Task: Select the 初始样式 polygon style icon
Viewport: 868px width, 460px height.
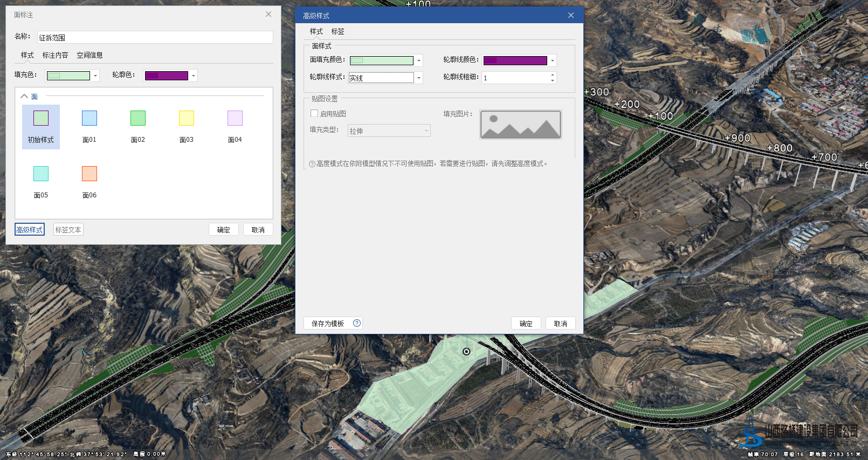Action: coord(41,118)
